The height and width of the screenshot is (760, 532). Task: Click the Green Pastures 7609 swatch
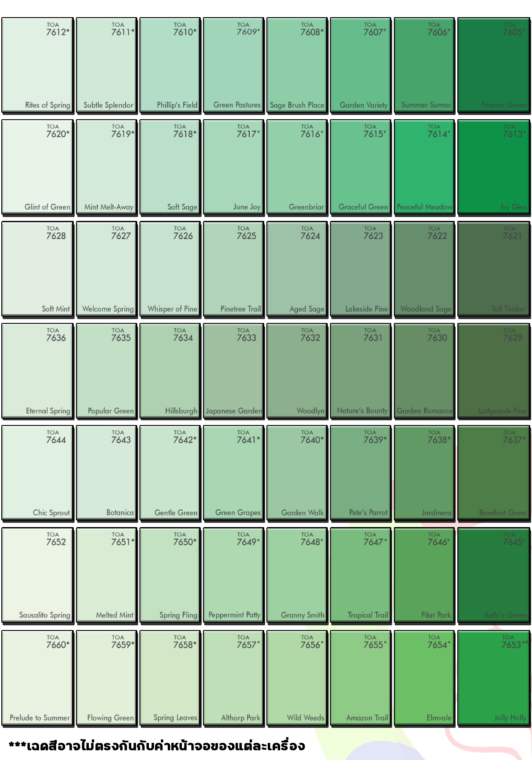click(233, 65)
